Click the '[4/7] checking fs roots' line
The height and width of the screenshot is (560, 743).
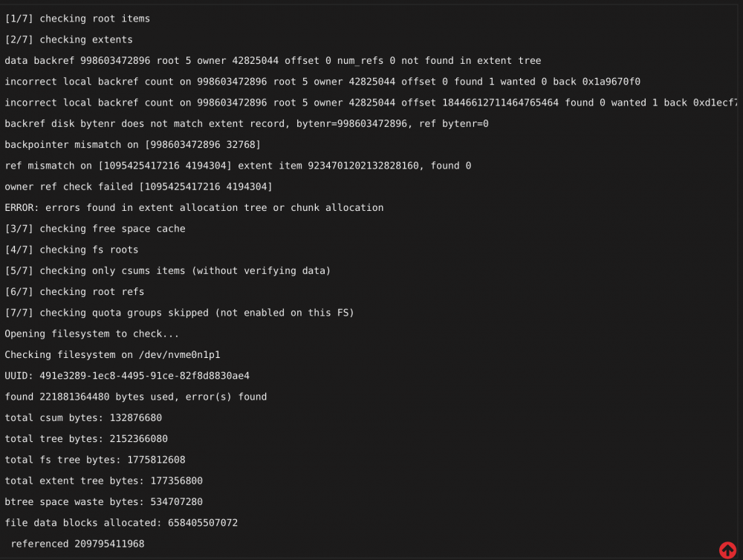pos(71,250)
